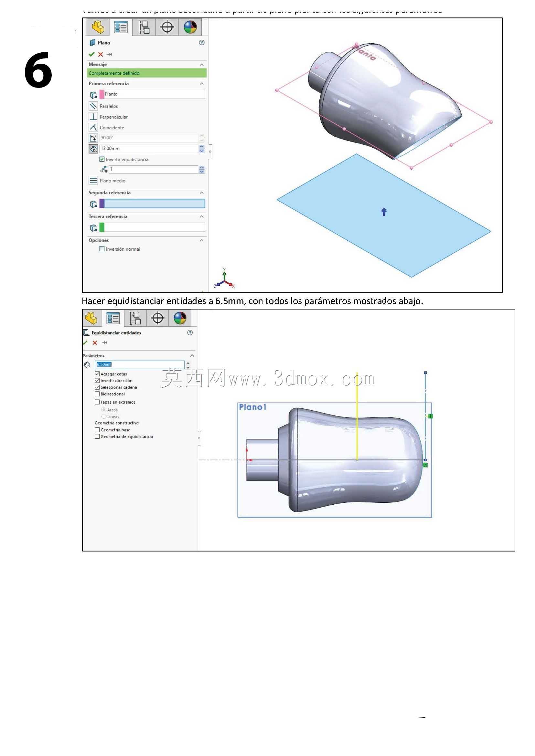The image size is (535, 756).
Task: Accept Equidistanciar entidades with green checkmark
Action: tap(85, 343)
